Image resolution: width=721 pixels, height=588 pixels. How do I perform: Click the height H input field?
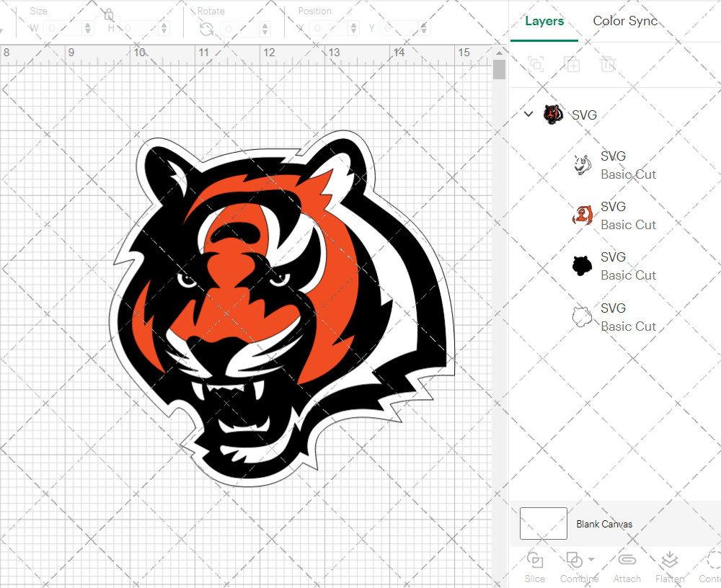click(x=139, y=29)
